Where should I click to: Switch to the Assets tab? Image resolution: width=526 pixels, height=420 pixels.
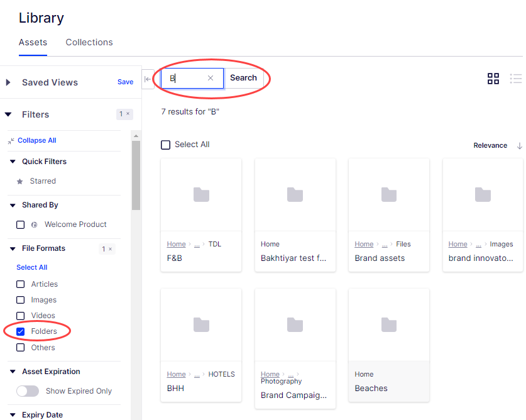pyautogui.click(x=33, y=42)
